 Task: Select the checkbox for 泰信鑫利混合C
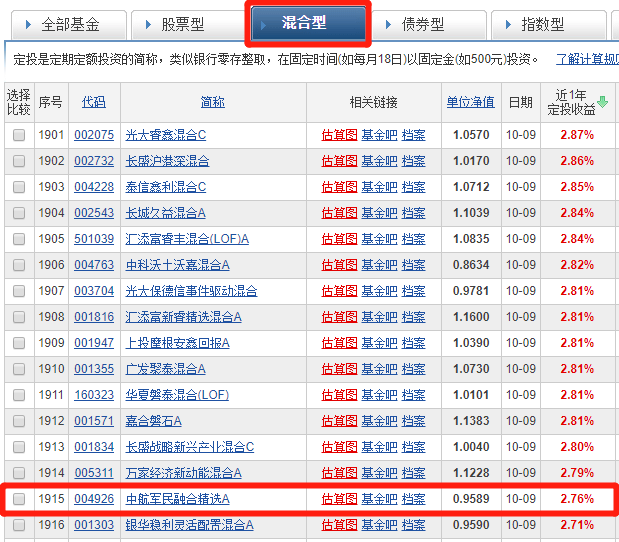pyautogui.click(x=19, y=187)
